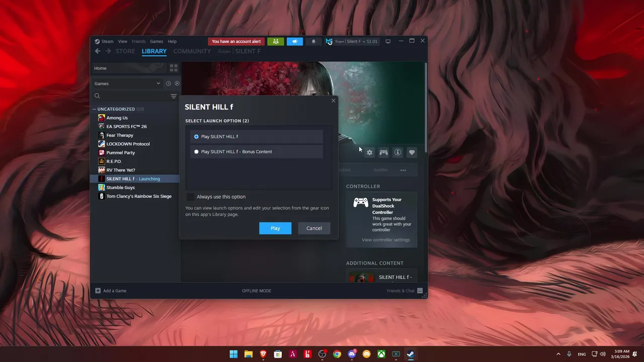Open the notifications bell icon
This screenshot has width=644, height=362.
313,41
